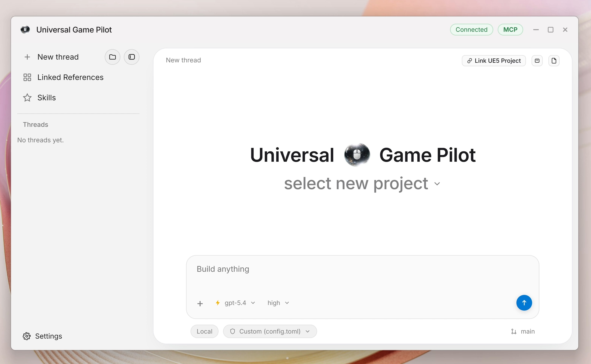Select the Linked References grid icon
Screen dimensions: 591x364
[27, 77]
